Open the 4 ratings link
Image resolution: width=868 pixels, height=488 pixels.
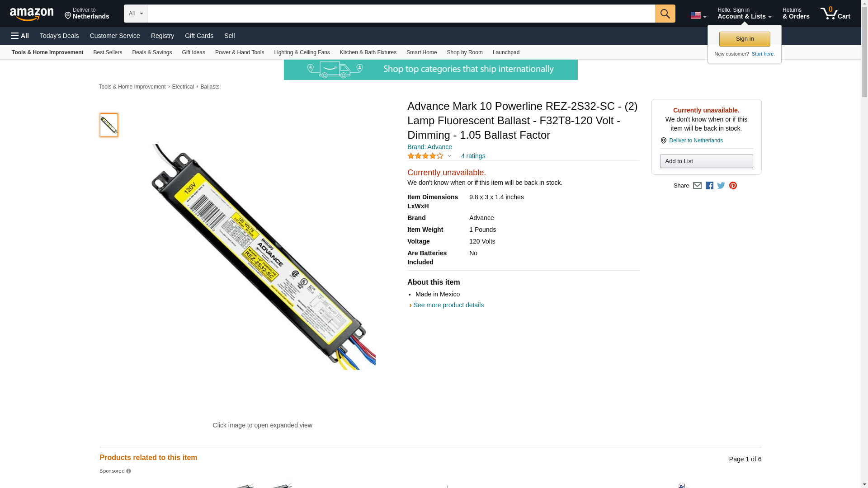pyautogui.click(x=473, y=156)
